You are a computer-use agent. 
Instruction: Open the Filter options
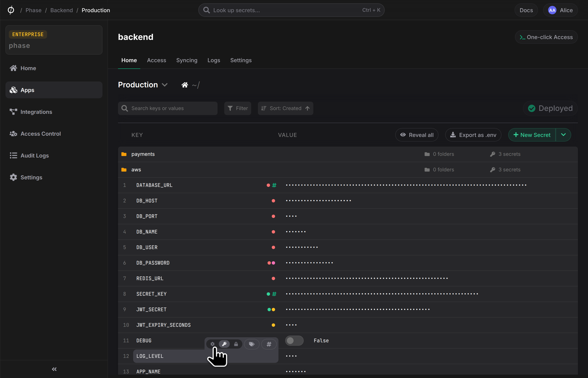click(238, 108)
